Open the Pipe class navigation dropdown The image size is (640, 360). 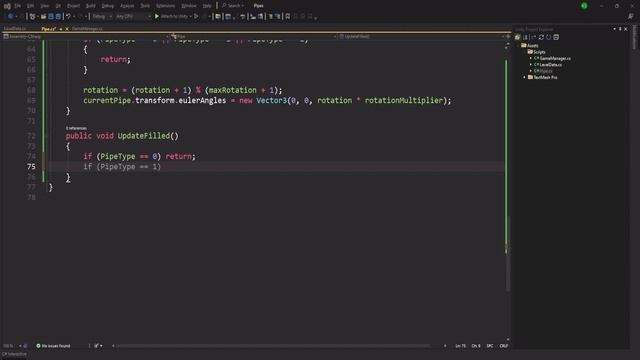pos(254,36)
